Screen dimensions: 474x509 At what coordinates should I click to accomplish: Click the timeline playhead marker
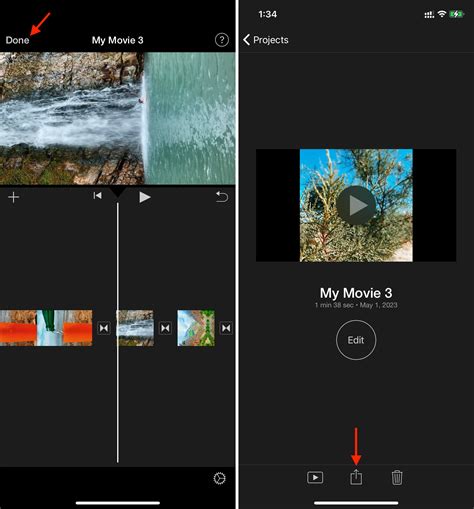tap(117, 193)
